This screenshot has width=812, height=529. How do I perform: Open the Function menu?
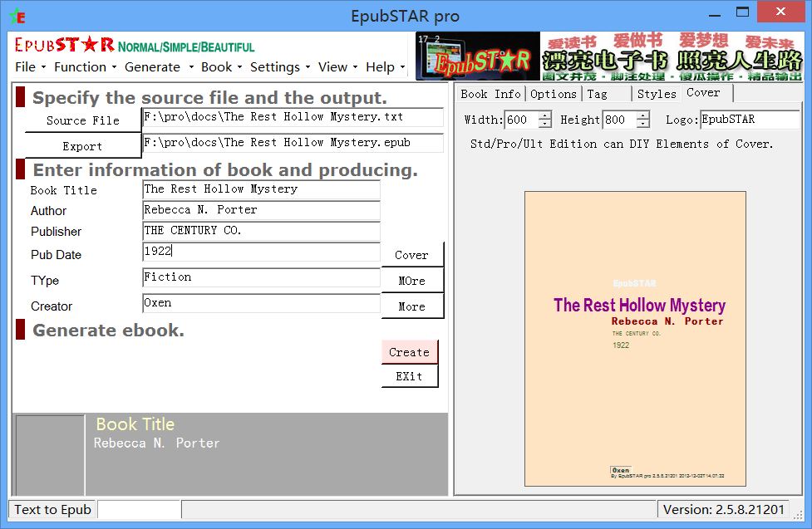[85, 67]
